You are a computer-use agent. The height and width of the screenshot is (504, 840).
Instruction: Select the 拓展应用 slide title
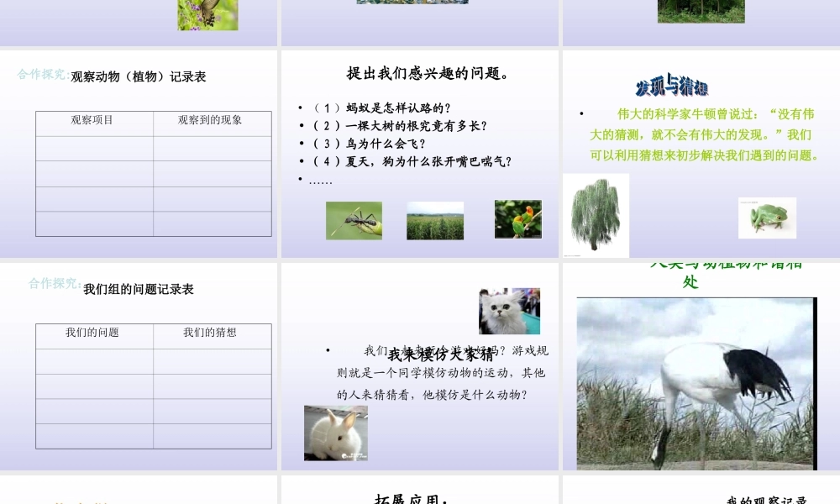coord(411,499)
